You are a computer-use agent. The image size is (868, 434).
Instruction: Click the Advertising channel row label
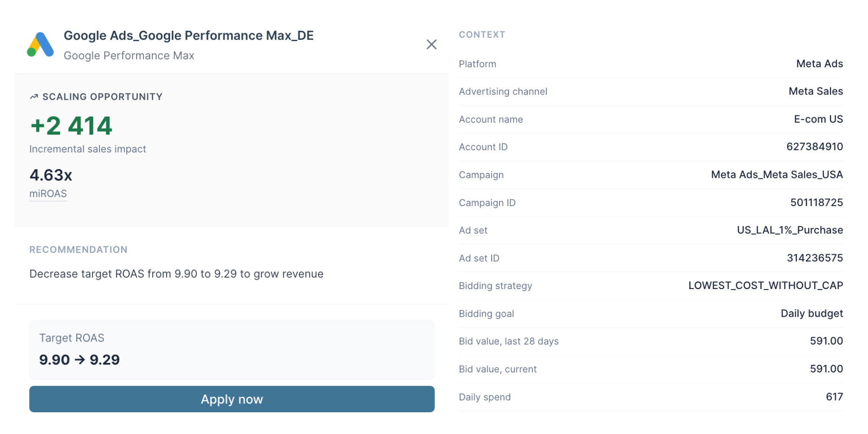503,92
